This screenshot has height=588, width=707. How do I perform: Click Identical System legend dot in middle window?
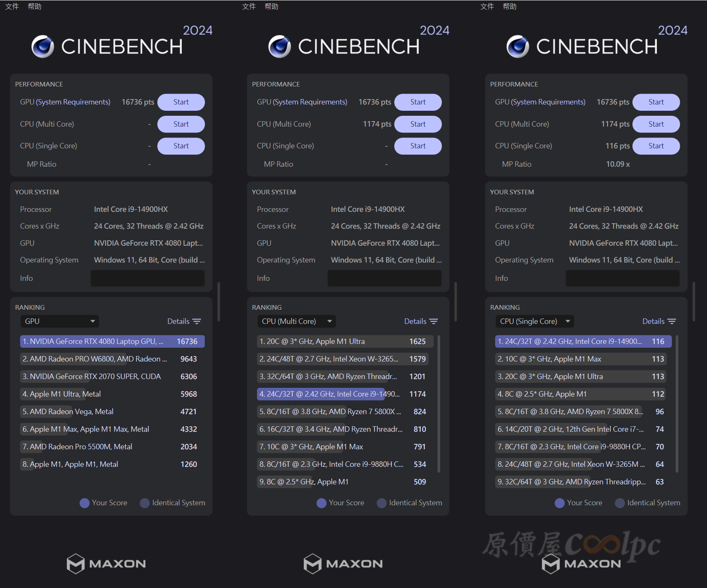tap(381, 503)
